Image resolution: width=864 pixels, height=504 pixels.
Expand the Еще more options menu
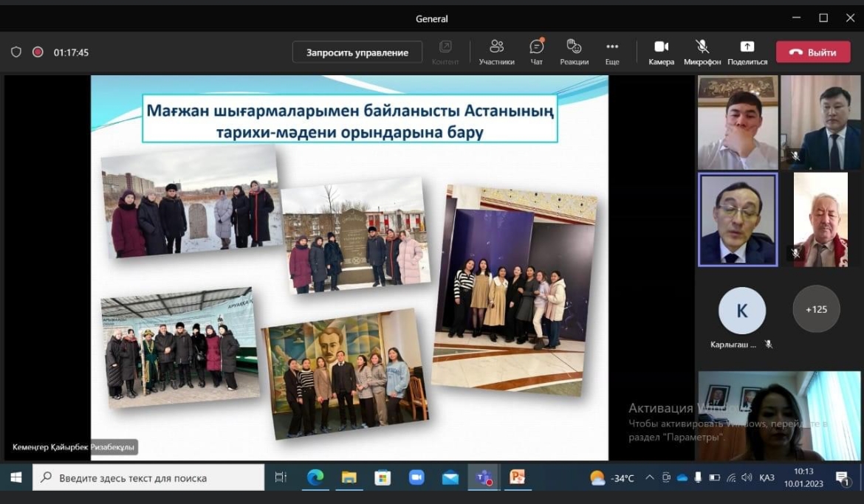click(x=612, y=52)
